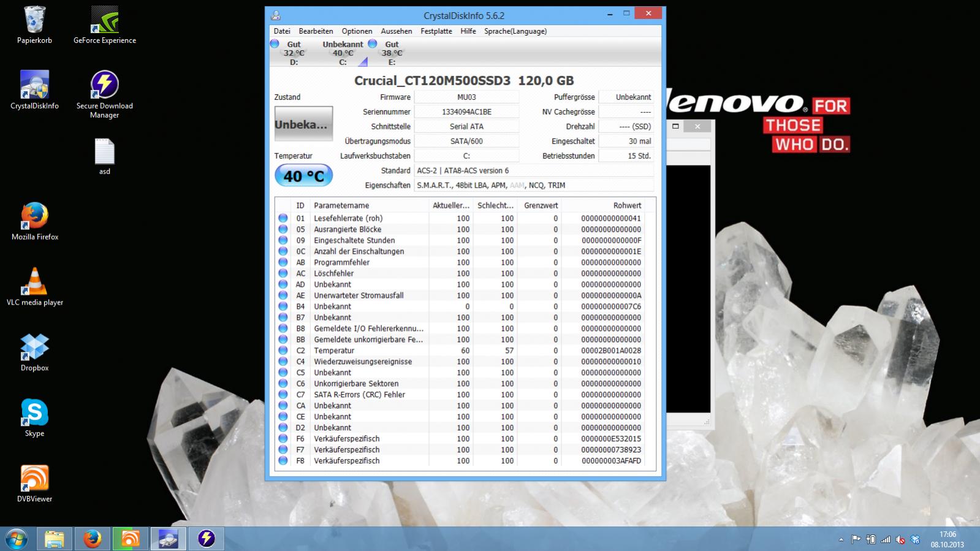Open the Datei menu
980x551 pixels.
[x=282, y=31]
